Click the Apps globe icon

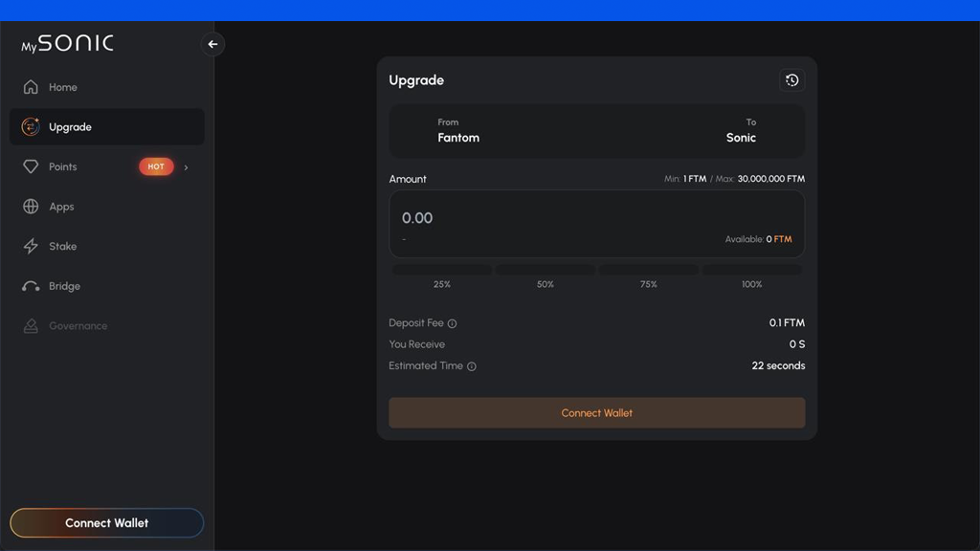(x=31, y=207)
